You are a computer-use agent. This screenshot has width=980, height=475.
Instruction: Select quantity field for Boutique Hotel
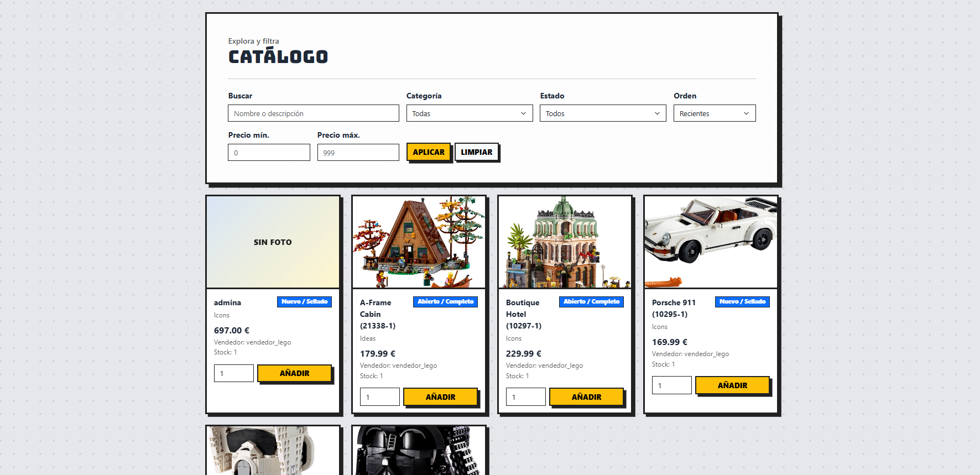(x=526, y=397)
